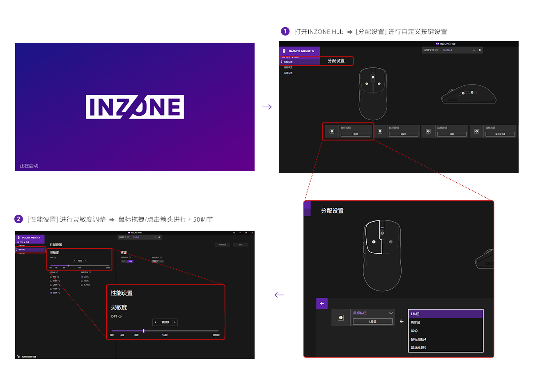Image resolution: width=533 pixels, height=392 pixels.
Task: Choose 鼠标按钮5 in the open dropdown list
Action: click(446, 348)
